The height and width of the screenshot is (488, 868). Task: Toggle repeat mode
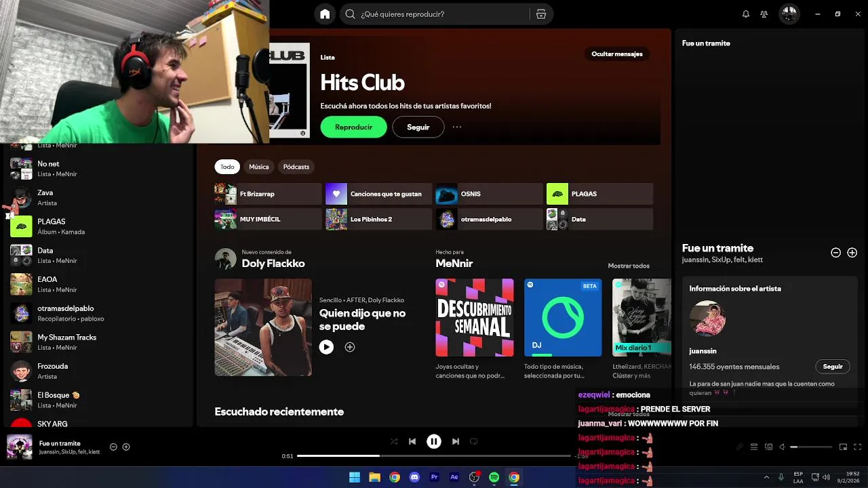474,441
